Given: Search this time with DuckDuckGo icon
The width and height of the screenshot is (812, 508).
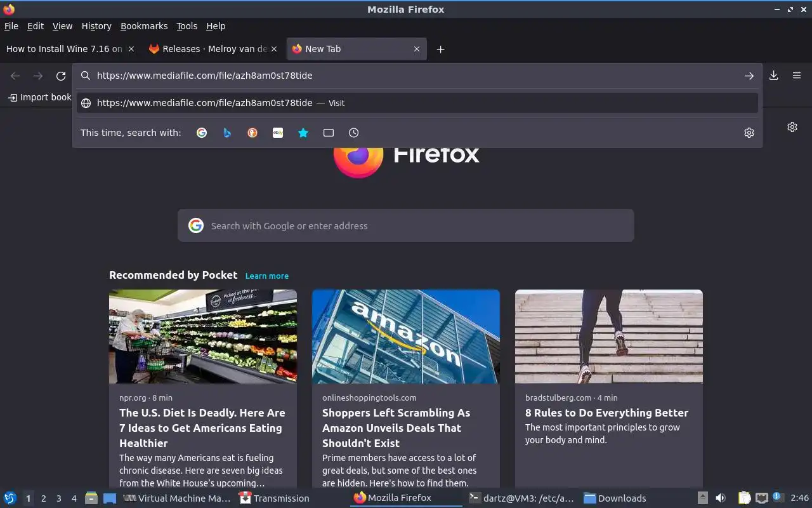Looking at the screenshot, I should pyautogui.click(x=252, y=133).
